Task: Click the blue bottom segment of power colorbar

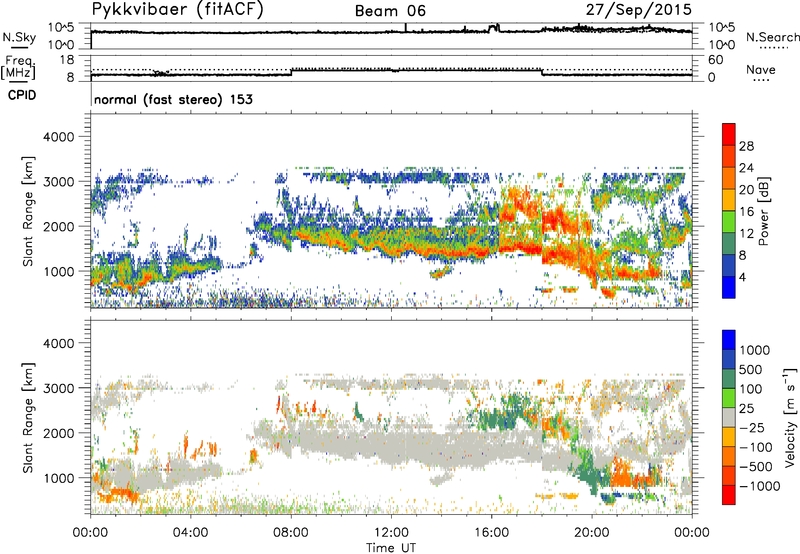Action: 729,287
